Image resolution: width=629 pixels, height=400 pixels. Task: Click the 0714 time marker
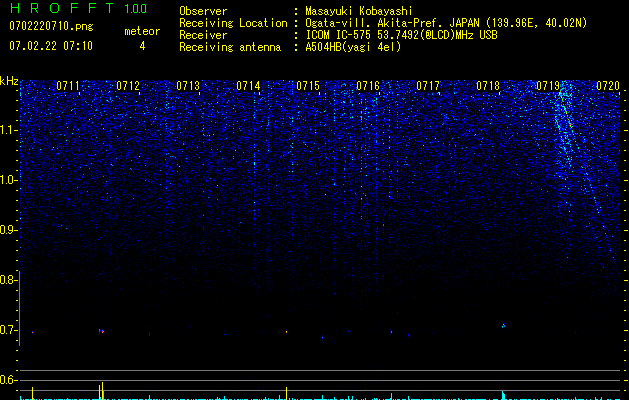coord(248,86)
